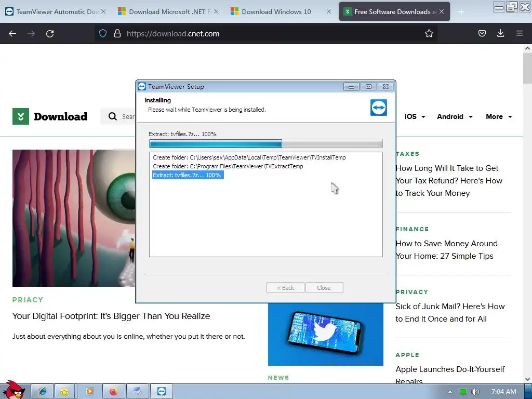Open the tracking protection shield icon

pos(103,33)
